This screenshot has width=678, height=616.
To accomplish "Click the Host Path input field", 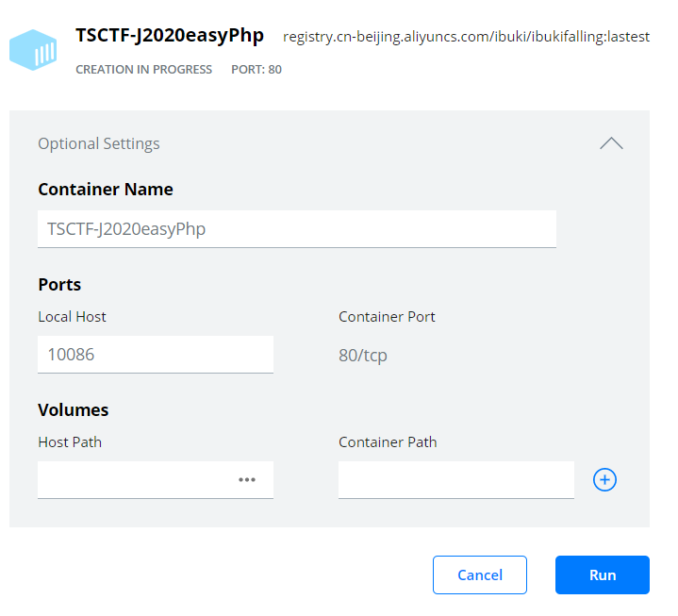I will tap(132, 480).
